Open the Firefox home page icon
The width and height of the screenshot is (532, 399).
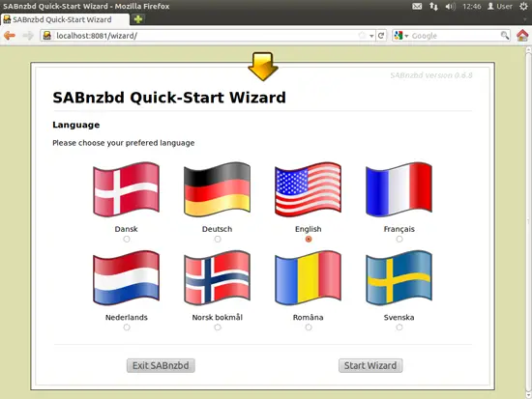522,35
